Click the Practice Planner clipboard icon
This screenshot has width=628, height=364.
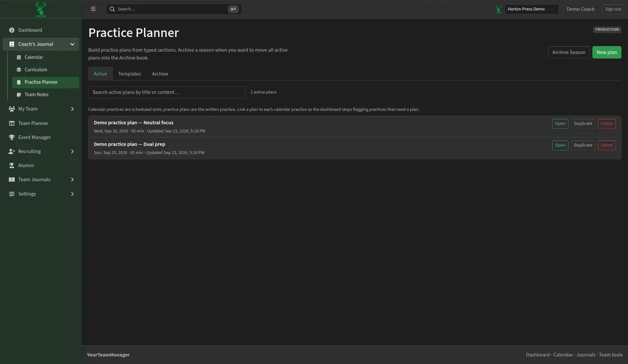pos(19,82)
